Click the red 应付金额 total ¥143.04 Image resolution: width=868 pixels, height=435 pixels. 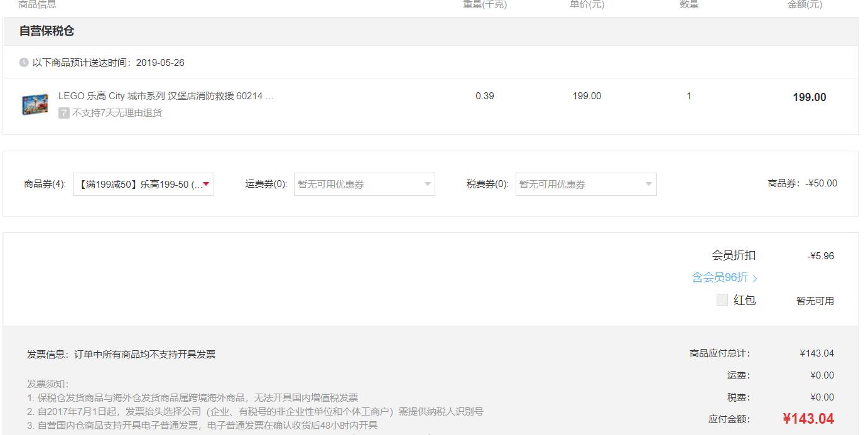[x=808, y=419]
